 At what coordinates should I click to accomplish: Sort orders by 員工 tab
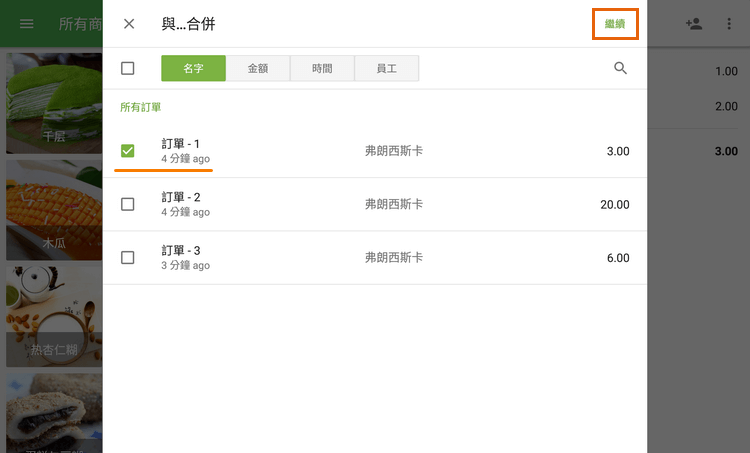pyautogui.click(x=386, y=68)
